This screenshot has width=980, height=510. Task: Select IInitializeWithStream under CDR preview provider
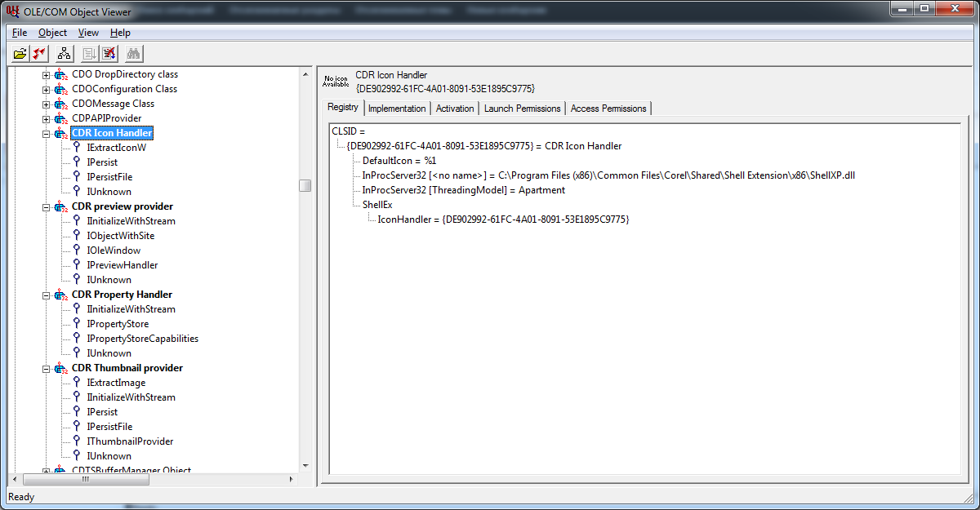[x=131, y=221]
